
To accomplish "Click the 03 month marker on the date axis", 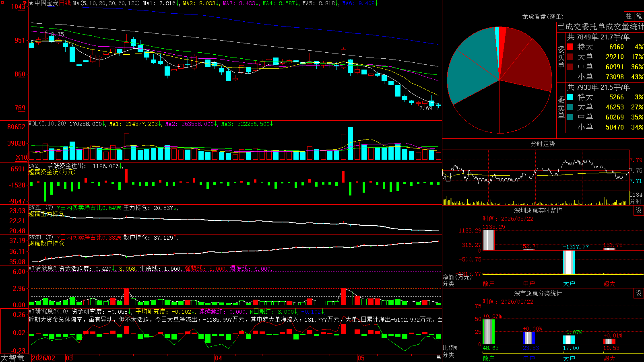I will tap(69, 358).
